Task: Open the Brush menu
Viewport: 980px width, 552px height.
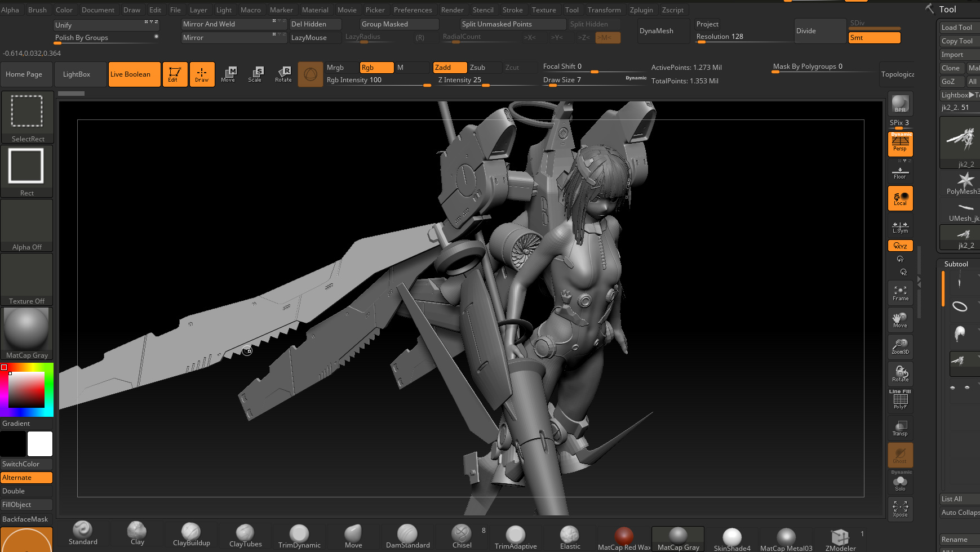Action: tap(37, 10)
